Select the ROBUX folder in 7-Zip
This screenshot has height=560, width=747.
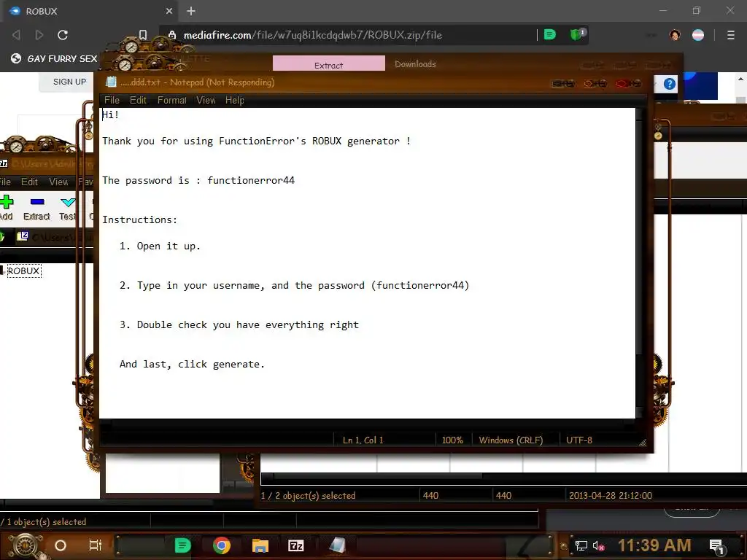pos(23,271)
